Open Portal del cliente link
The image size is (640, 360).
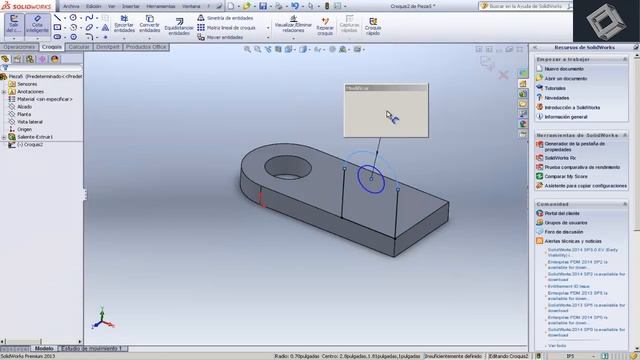tap(562, 213)
